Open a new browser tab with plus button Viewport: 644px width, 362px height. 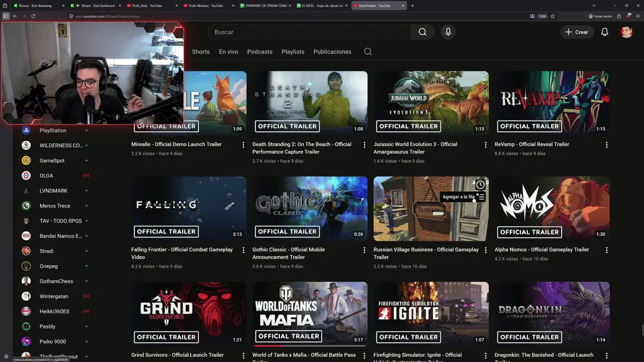[412, 6]
